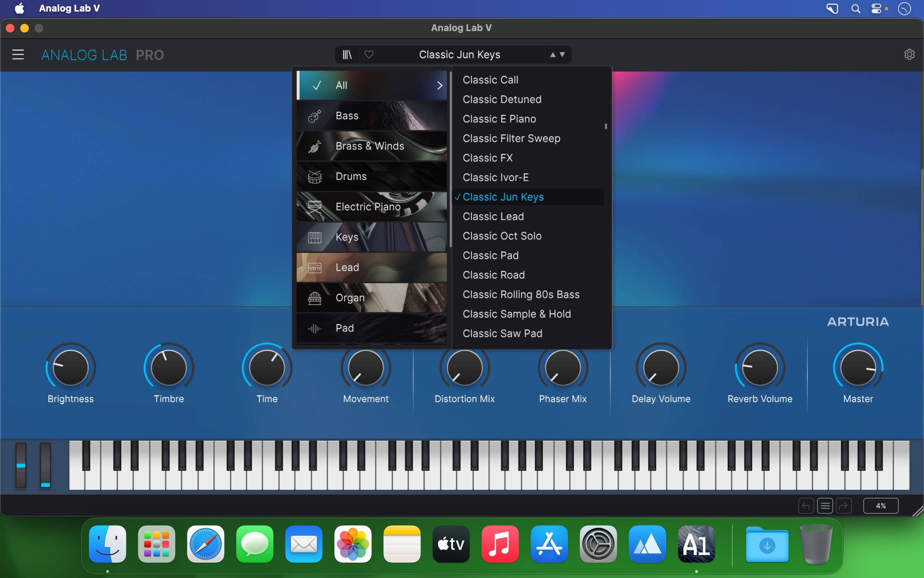Click the Pad waveform icon

point(314,328)
